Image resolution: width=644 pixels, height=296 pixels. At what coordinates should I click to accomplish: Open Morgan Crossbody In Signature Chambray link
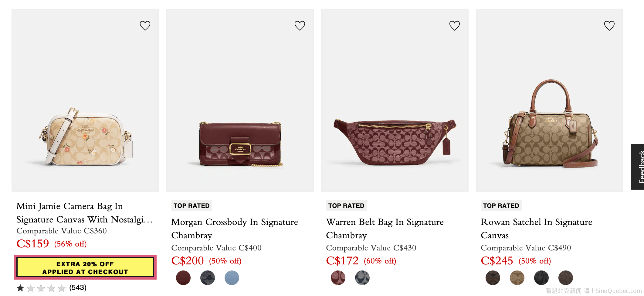coord(234,229)
